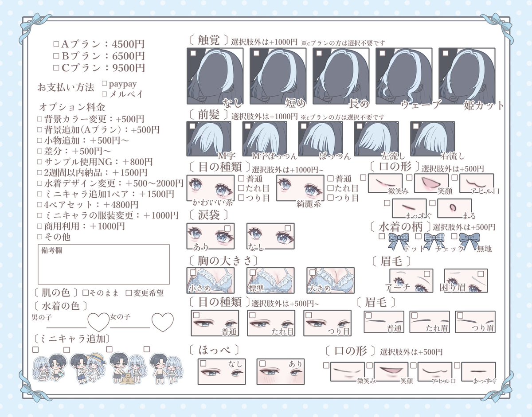The height and width of the screenshot is (417, 532).
Task: Select the 大きめ bust size thumbnail
Action: tap(330, 280)
